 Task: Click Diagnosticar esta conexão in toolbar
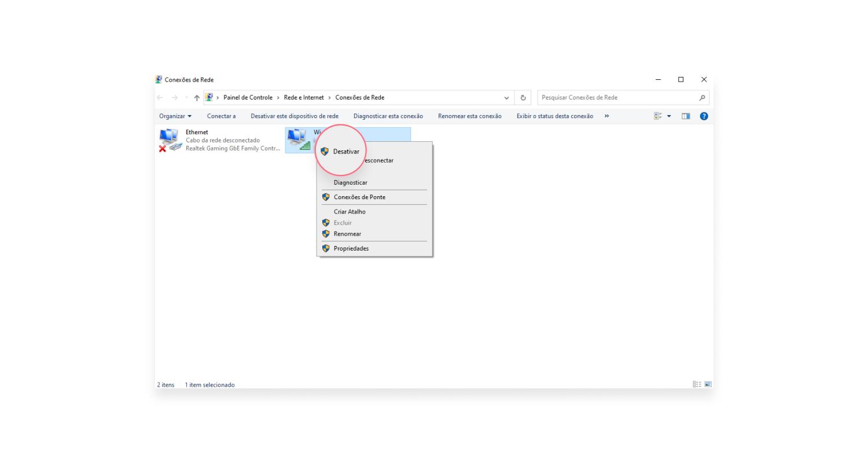[388, 116]
